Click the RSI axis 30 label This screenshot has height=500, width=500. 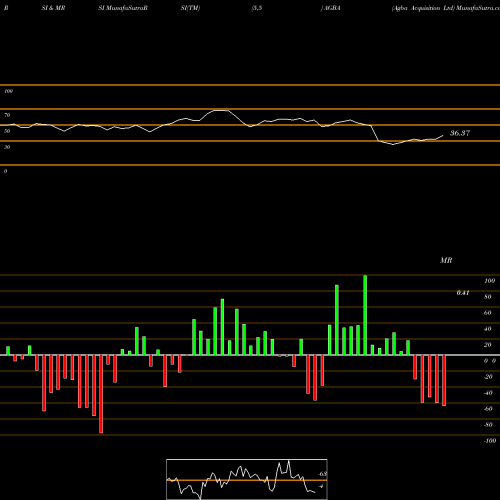pyautogui.click(x=7, y=147)
